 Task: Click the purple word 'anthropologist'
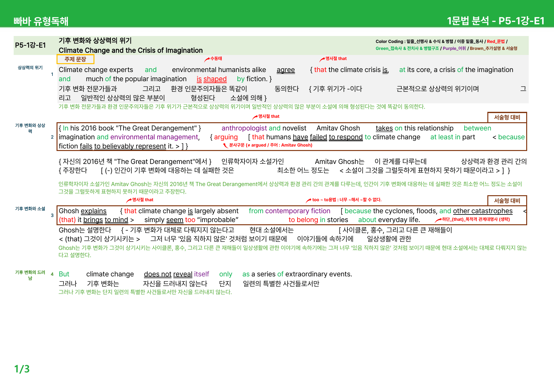coord(244,128)
